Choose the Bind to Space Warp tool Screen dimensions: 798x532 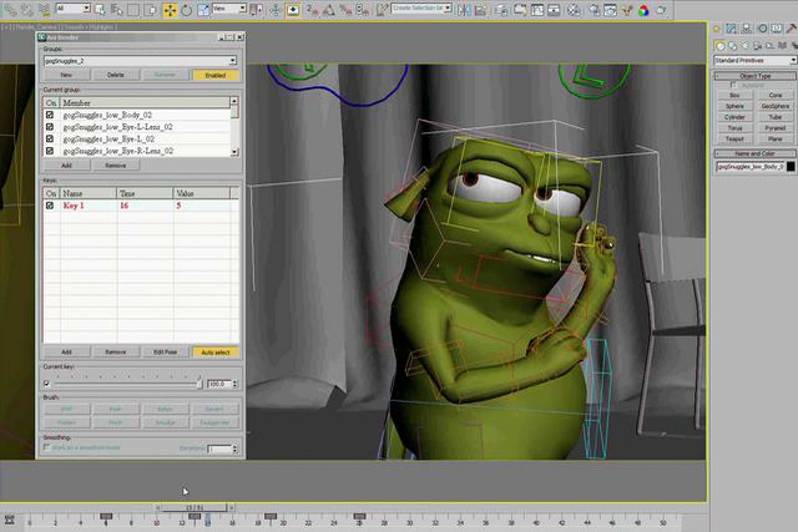click(x=45, y=10)
